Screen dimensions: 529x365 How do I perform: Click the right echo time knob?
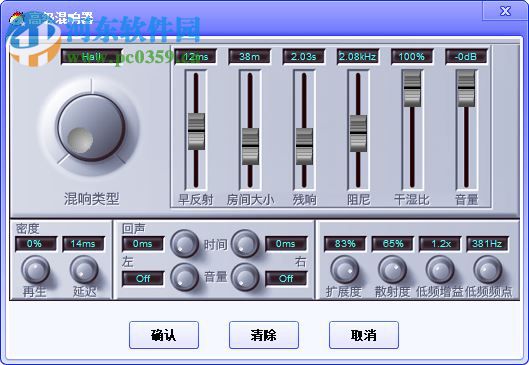pyautogui.click(x=246, y=244)
